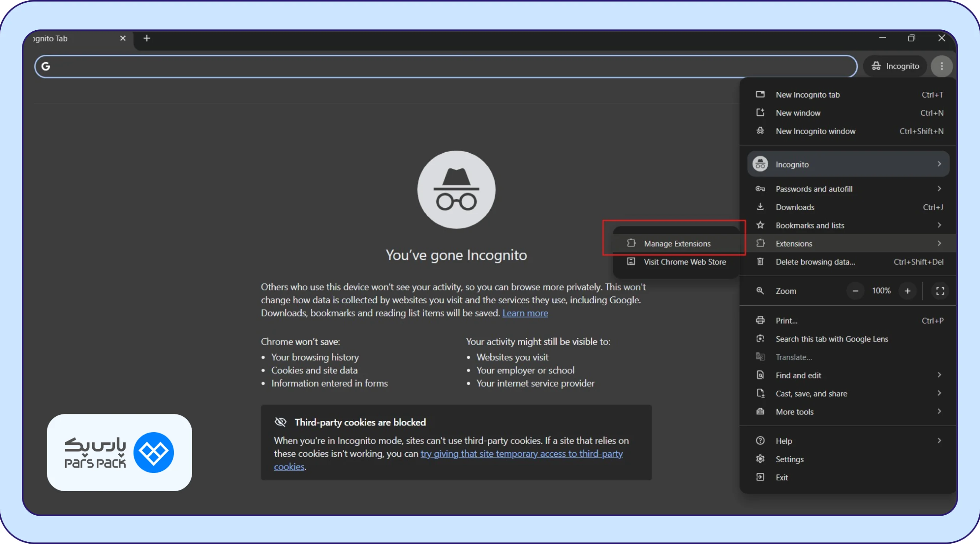Click the Chrome Web Store icon
Screen dimensions: 980x544
pyautogui.click(x=631, y=262)
